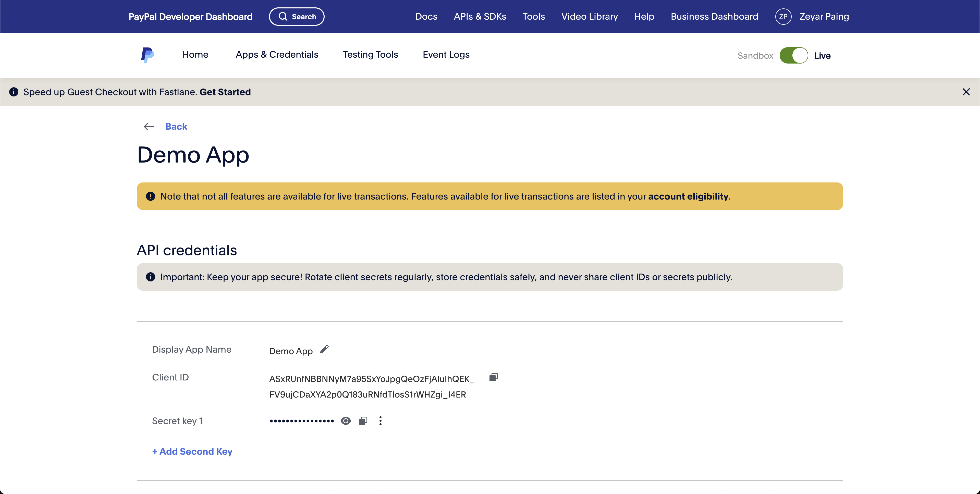Image resolution: width=980 pixels, height=494 pixels.
Task: Click the Search box in header
Action: [297, 17]
